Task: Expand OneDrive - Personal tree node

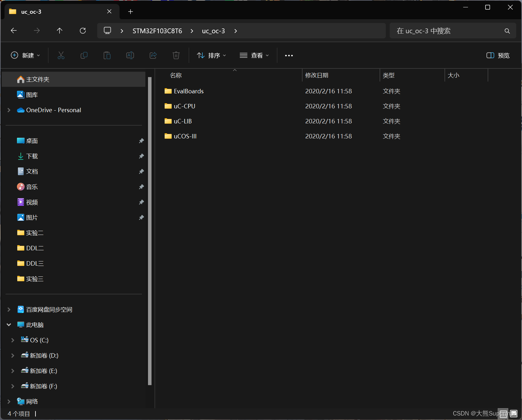Action: tap(9, 110)
